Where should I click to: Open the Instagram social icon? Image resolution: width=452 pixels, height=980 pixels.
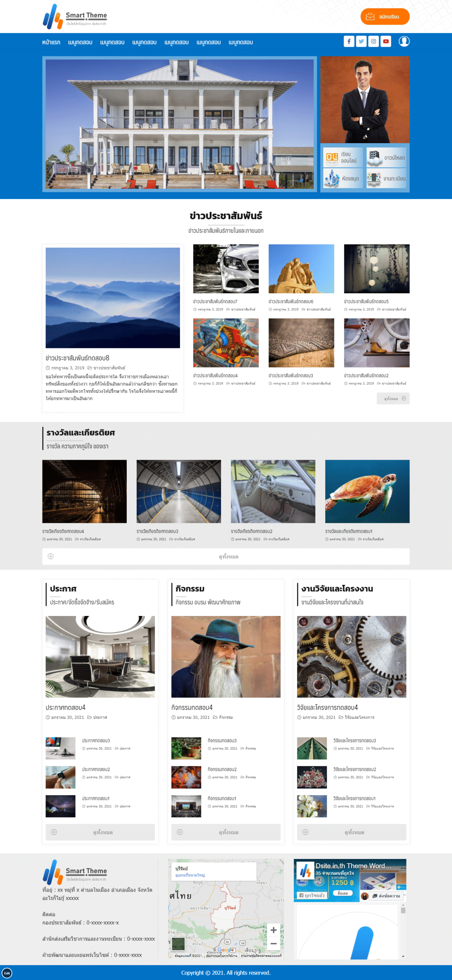tap(373, 41)
